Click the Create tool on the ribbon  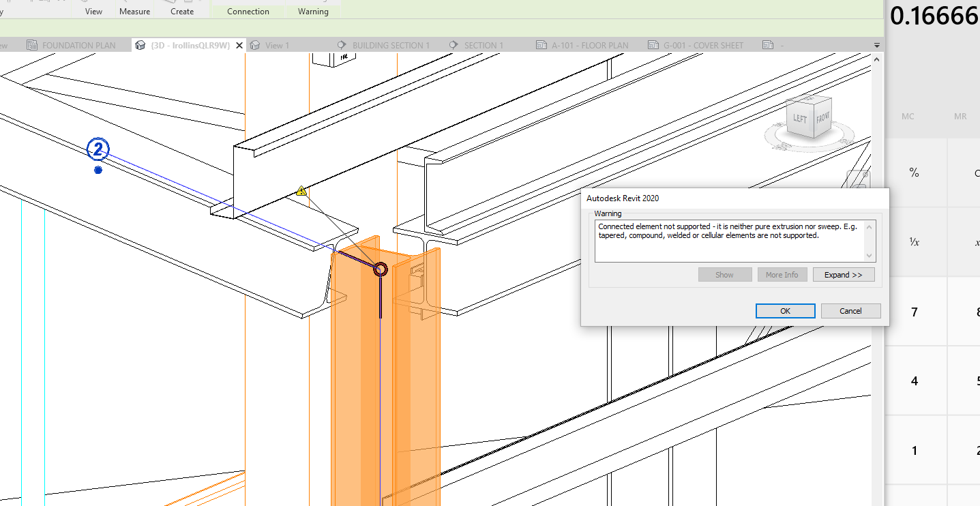point(181,11)
